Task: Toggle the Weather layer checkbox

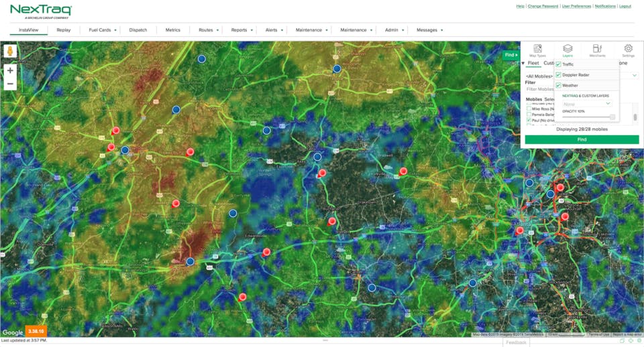Action: click(x=559, y=85)
